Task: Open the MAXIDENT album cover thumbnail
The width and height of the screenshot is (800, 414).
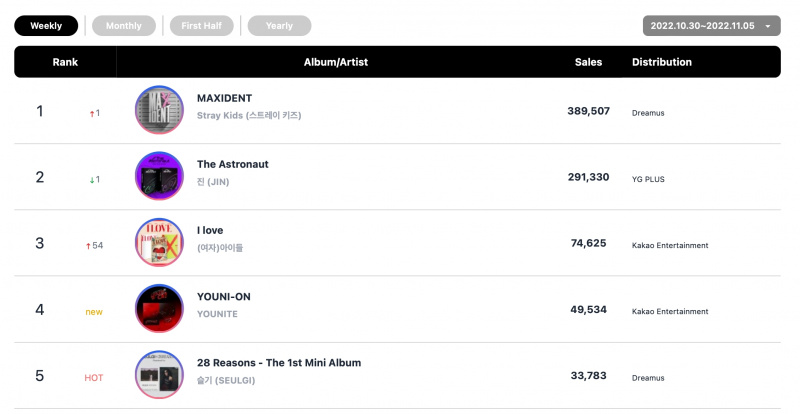Action: [159, 110]
